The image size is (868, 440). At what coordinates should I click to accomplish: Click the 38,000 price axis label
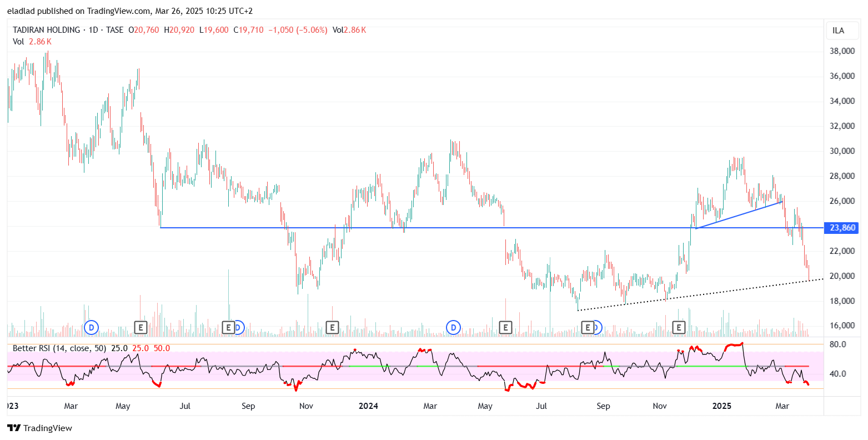(x=842, y=51)
